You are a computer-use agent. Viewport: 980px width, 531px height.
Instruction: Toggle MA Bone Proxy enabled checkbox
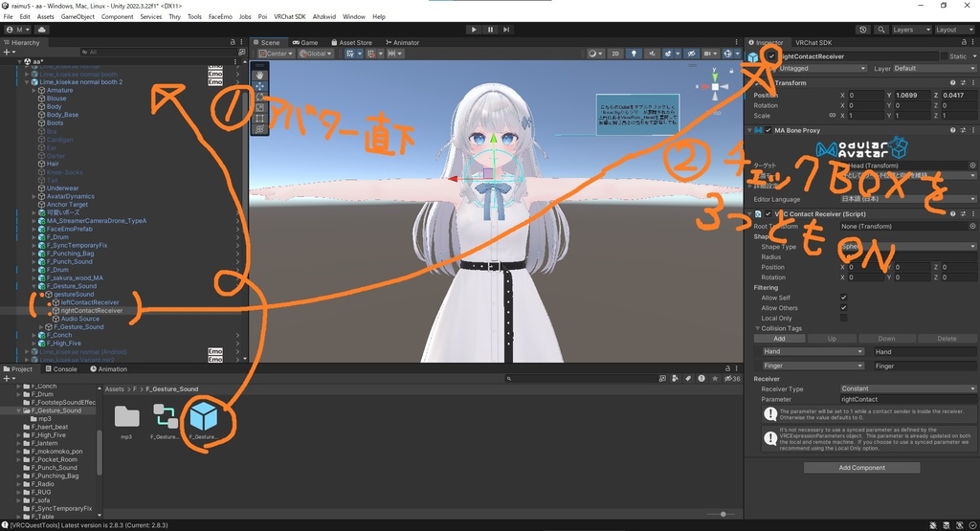(x=768, y=130)
